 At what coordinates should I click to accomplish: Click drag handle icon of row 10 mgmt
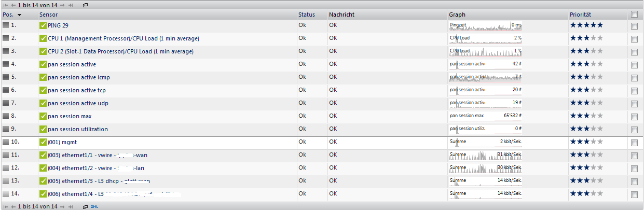coord(6,142)
